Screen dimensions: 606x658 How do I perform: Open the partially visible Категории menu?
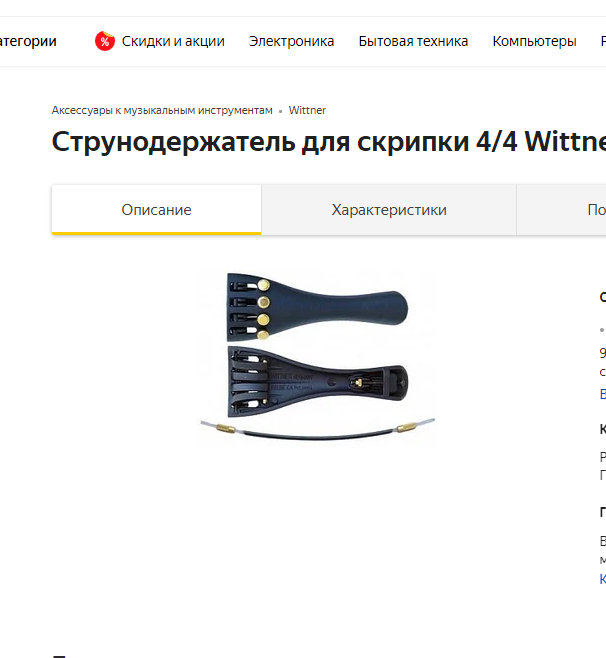click(28, 41)
